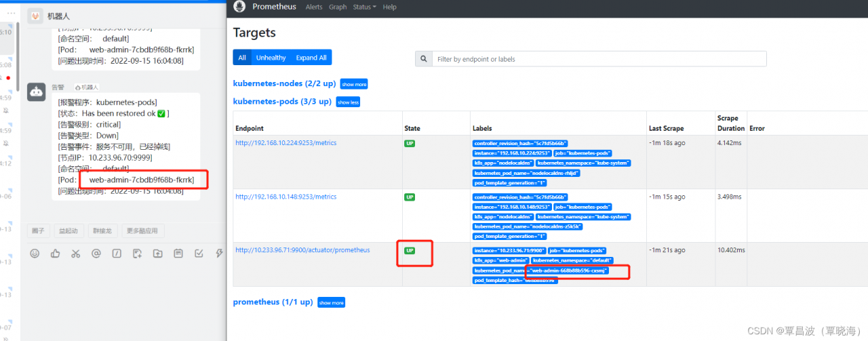Click the Labels column header
Image resolution: width=868 pixels, height=341 pixels.
[x=482, y=128]
